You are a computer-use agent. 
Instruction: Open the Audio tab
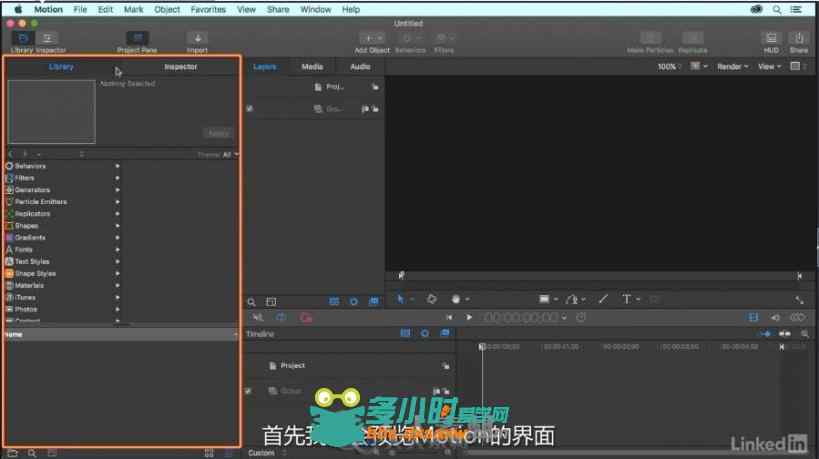(360, 67)
